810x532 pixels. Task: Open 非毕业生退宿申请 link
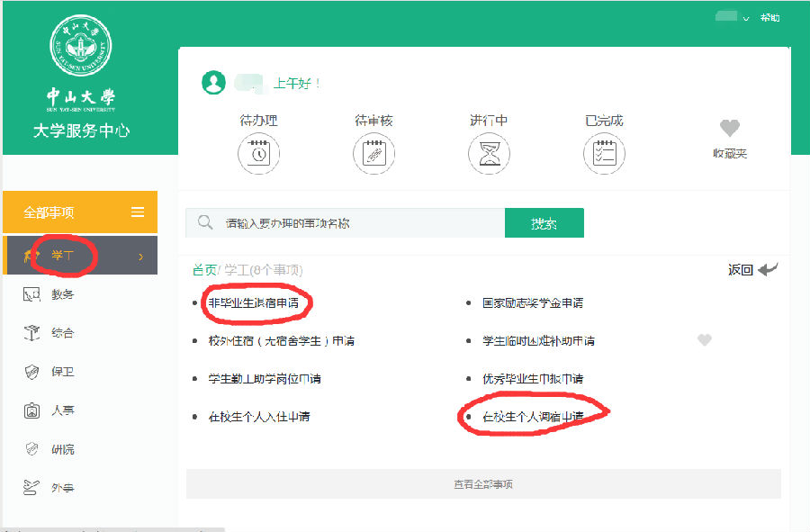[254, 303]
